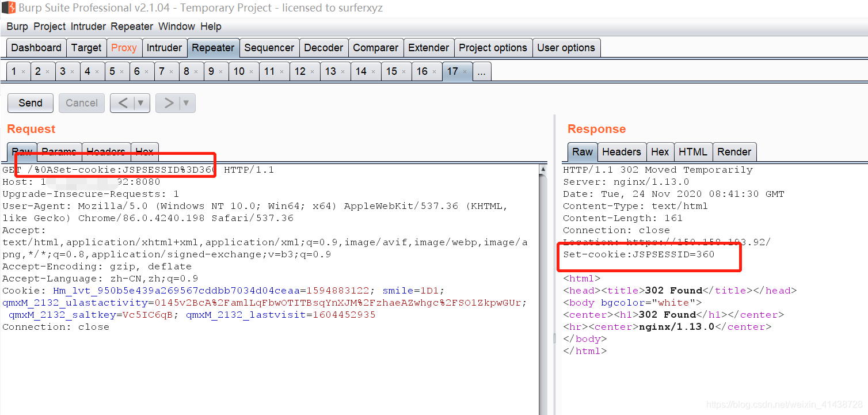868x415 pixels.
Task: Switch to the Comparer tab
Action: pyautogui.click(x=375, y=48)
